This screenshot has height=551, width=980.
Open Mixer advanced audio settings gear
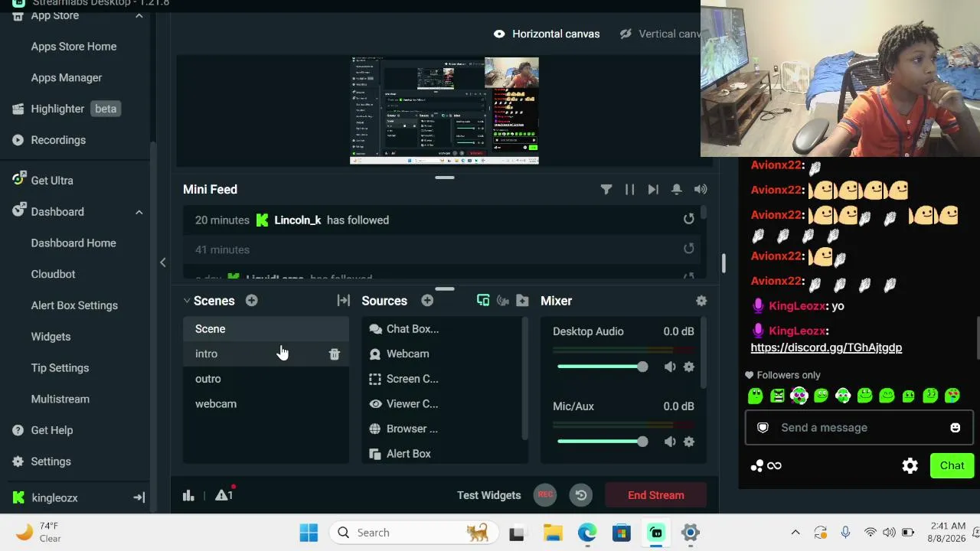(x=701, y=301)
